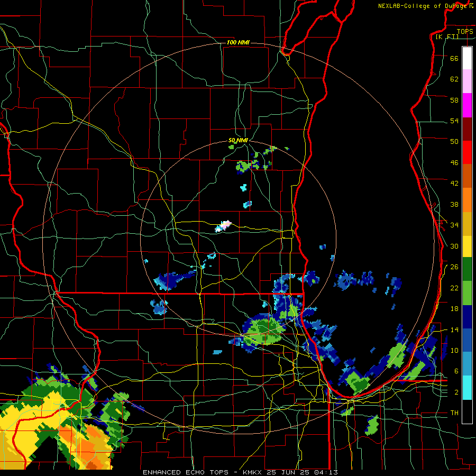Click the 100 NMI range ring label
The height and width of the screenshot is (476, 476).
238,42
